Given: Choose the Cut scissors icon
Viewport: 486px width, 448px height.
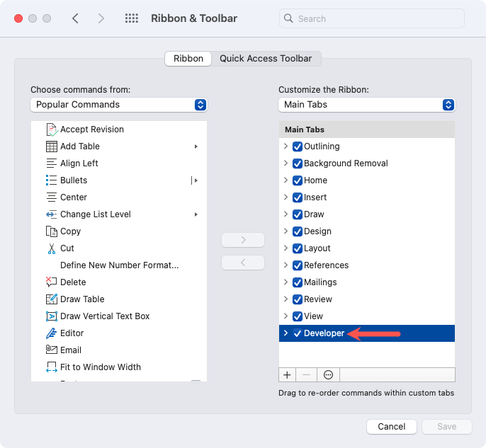Looking at the screenshot, I should click(x=51, y=248).
